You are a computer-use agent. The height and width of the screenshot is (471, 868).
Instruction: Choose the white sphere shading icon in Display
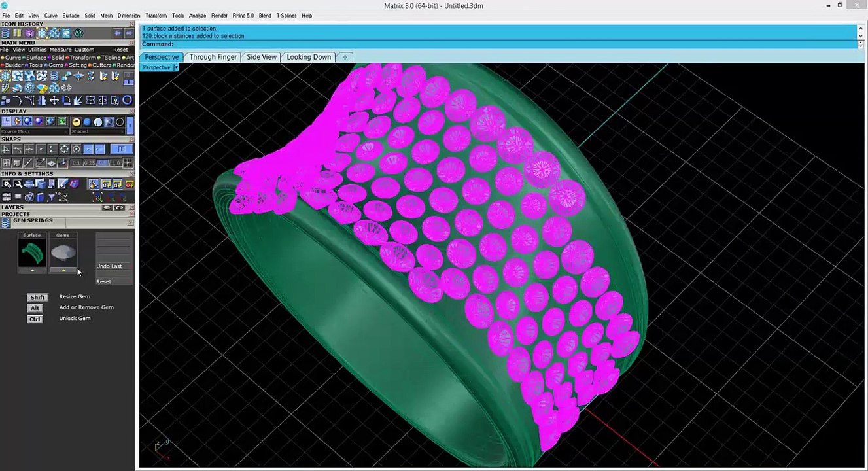click(98, 122)
